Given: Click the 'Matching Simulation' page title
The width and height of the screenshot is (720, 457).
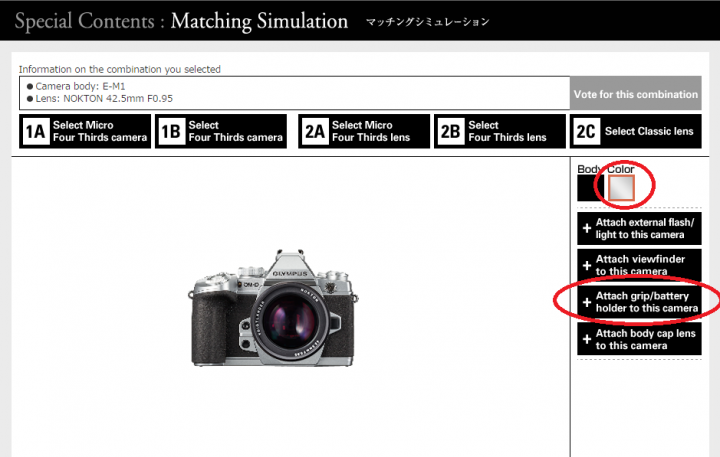Looking at the screenshot, I should [259, 21].
